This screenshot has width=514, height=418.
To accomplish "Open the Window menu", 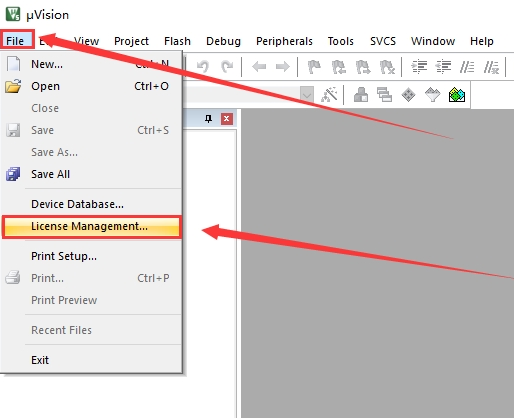I will click(433, 41).
